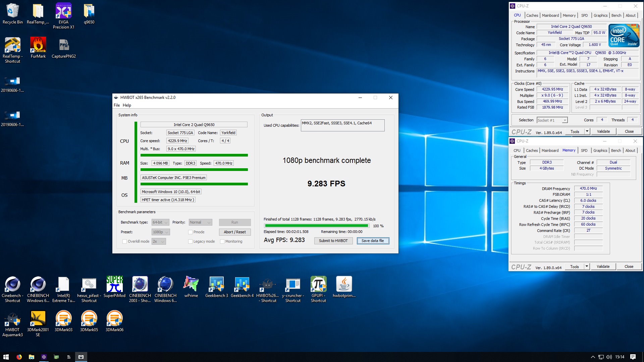The image size is (644, 362).
Task: Switch to Mainboard tab in upper CPU-Z
Action: tap(550, 15)
